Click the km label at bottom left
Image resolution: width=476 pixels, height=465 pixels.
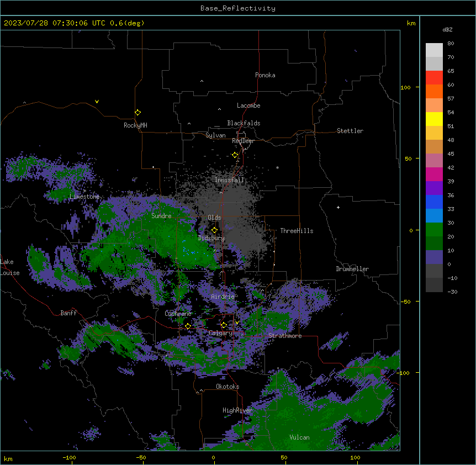point(8,458)
